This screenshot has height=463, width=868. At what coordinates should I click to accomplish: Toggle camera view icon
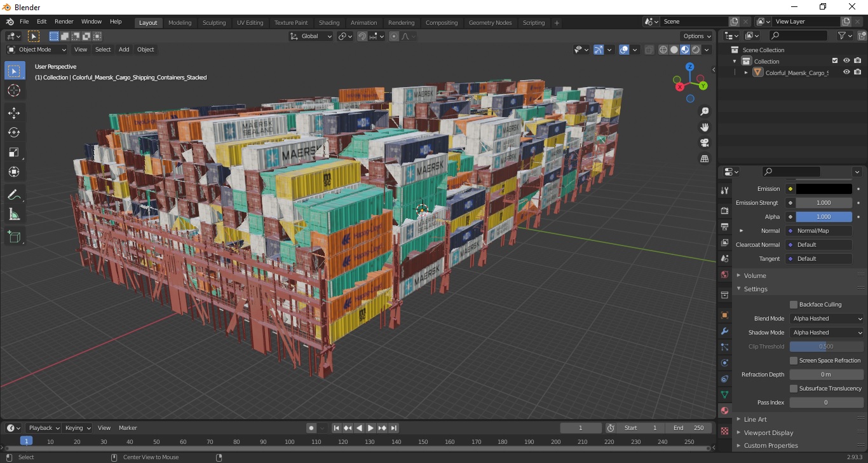(704, 142)
